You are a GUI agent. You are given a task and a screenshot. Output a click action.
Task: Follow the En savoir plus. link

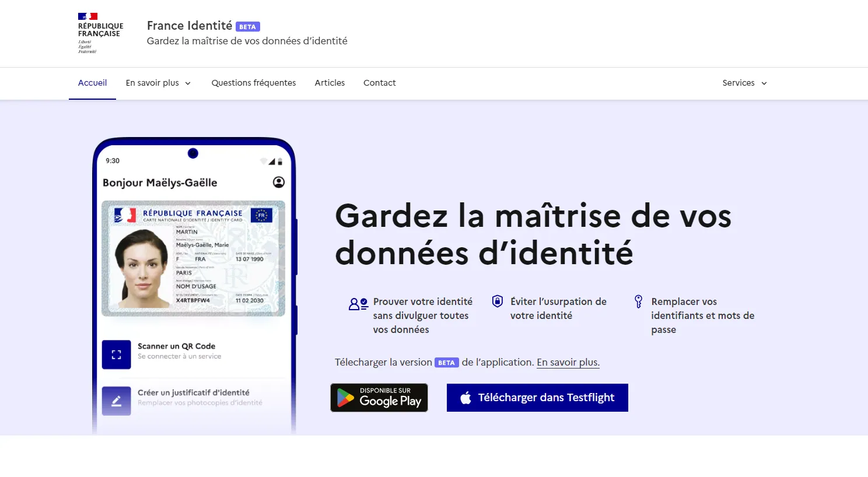click(x=568, y=362)
